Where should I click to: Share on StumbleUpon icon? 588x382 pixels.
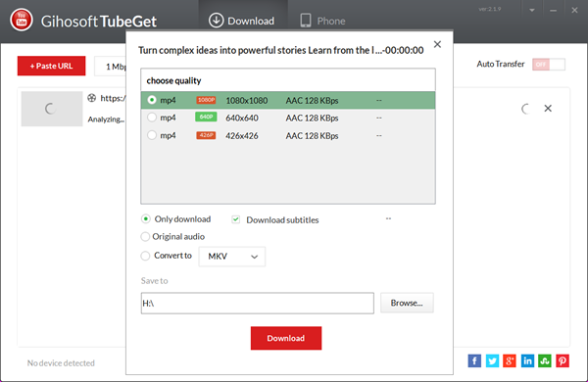545,361
